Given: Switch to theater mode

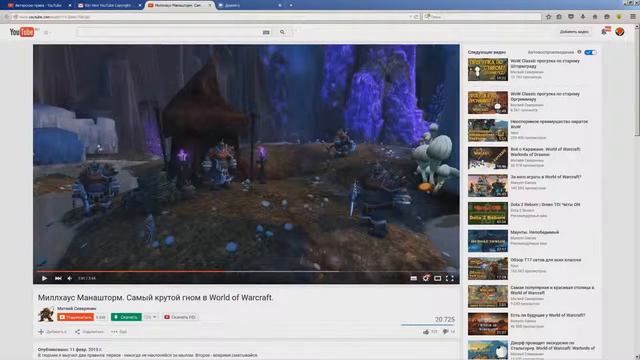Looking at the screenshot, I should [438, 278].
